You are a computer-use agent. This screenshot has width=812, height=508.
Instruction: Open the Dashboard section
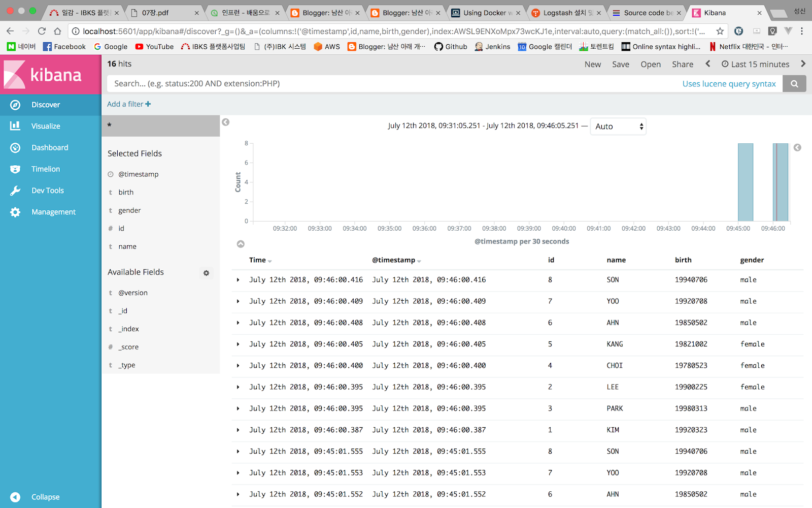[50, 147]
